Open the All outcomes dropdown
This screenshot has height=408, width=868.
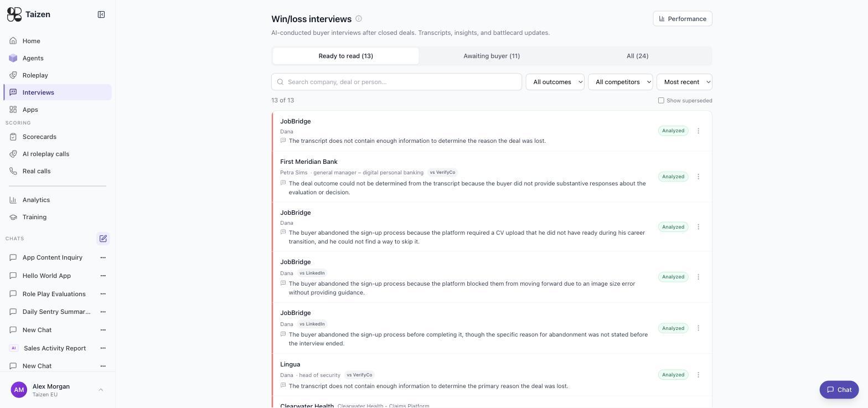tap(555, 82)
